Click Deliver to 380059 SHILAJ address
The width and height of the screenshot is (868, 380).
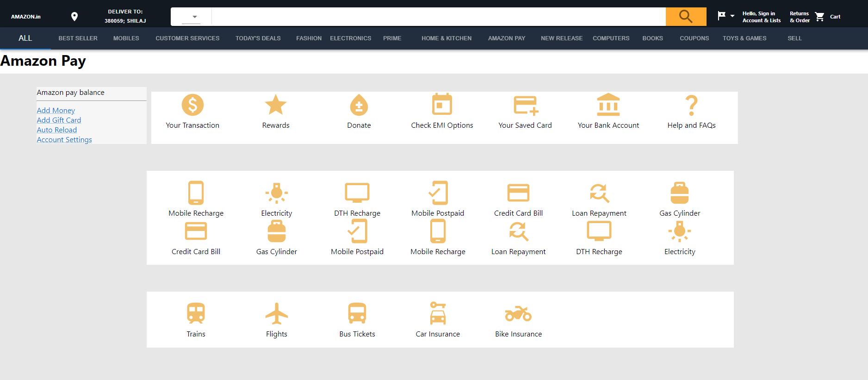pos(125,16)
